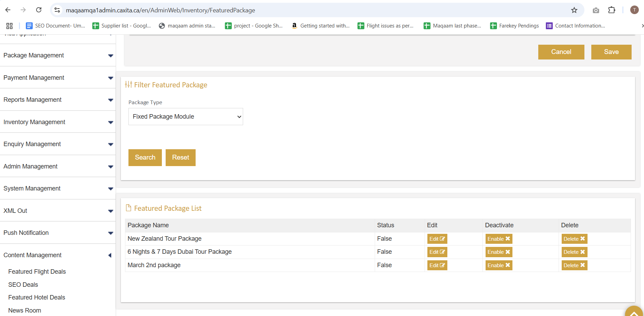The width and height of the screenshot is (644, 316).
Task: Bookmark this page with the star icon
Action: tap(574, 10)
